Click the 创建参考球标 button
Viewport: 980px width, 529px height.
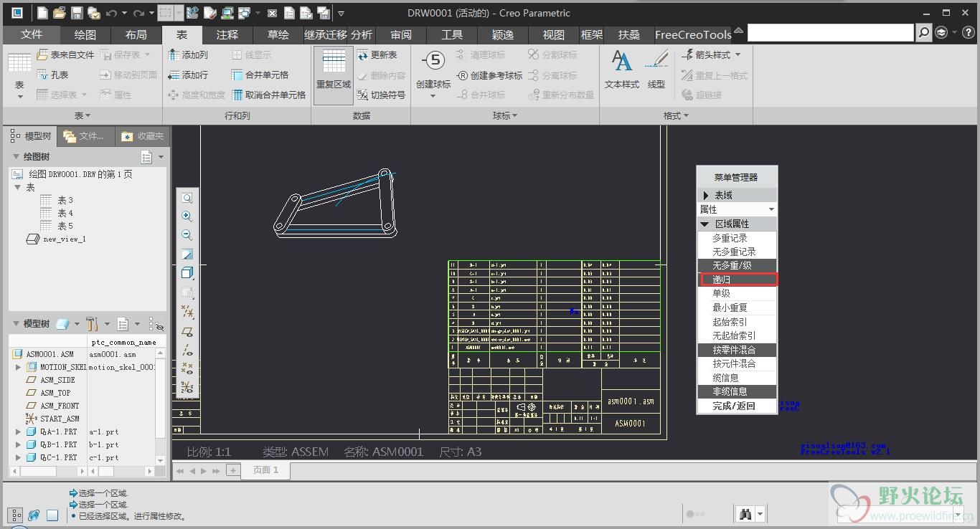click(490, 75)
